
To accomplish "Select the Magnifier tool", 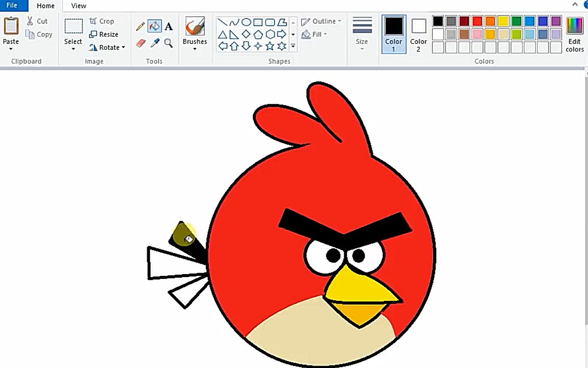I will click(169, 43).
